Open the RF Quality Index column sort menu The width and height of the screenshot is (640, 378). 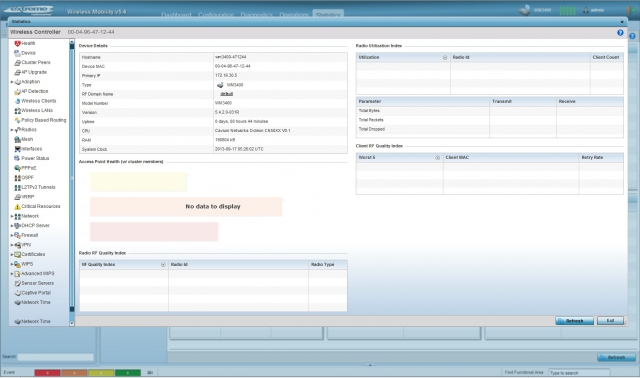tap(163, 265)
